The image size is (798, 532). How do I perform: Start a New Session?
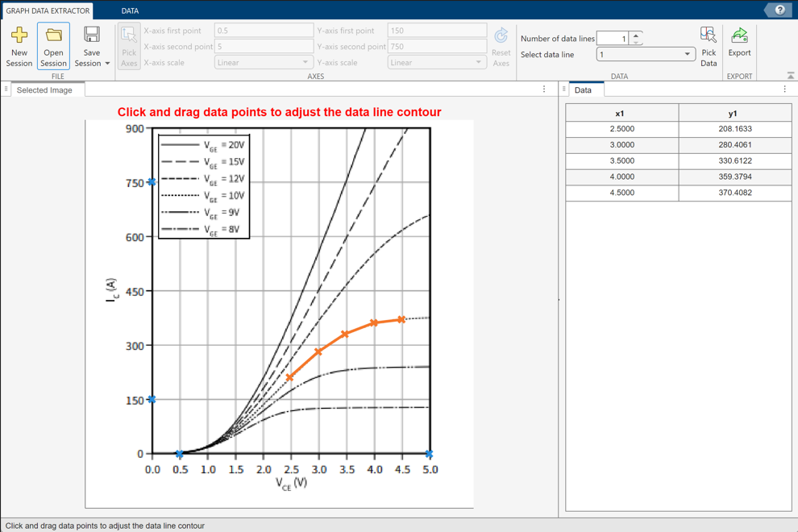(19, 45)
